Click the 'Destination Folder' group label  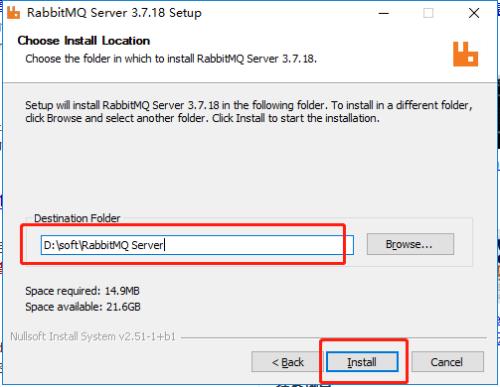(x=77, y=218)
